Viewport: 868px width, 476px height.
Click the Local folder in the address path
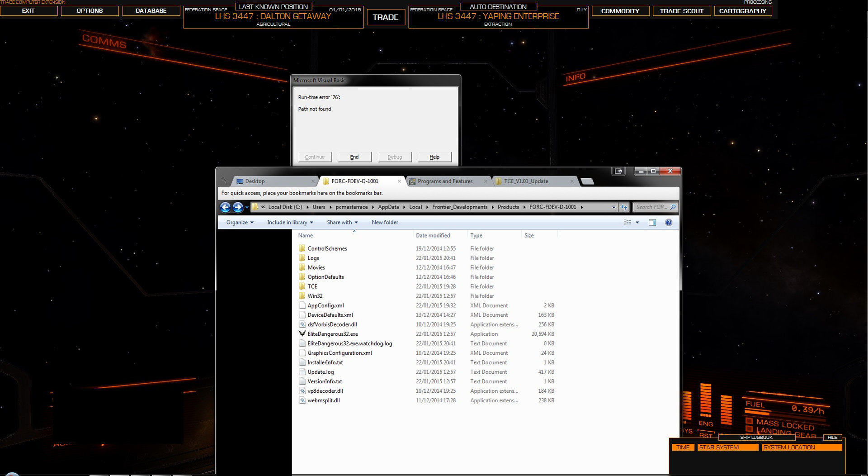click(415, 207)
